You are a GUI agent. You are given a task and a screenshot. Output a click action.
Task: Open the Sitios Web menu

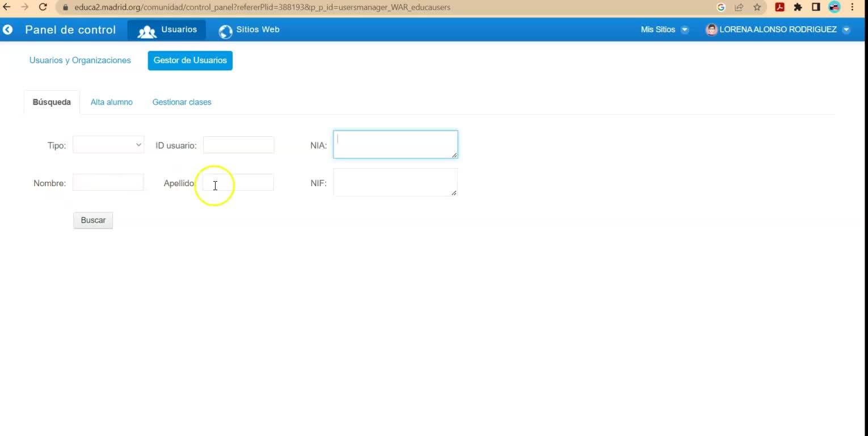click(x=249, y=30)
